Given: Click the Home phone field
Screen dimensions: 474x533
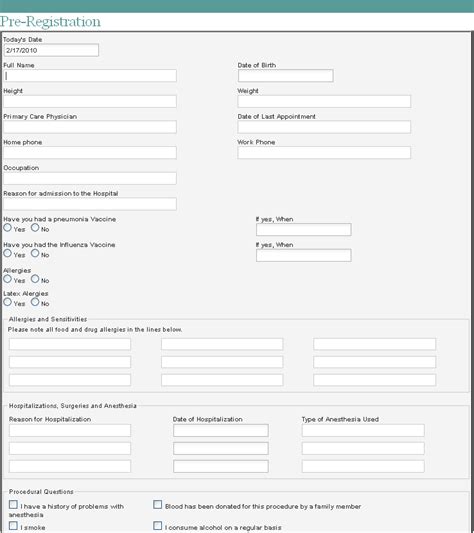Looking at the screenshot, I should (90, 153).
